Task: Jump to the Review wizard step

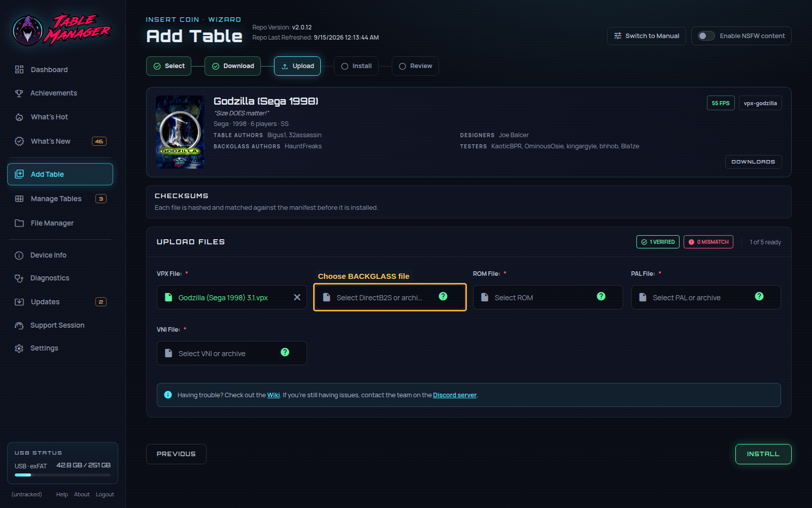Action: click(x=415, y=66)
